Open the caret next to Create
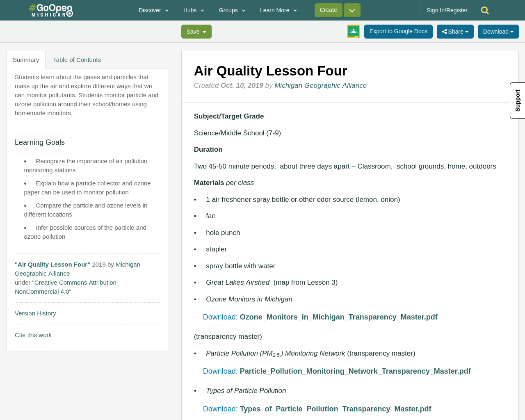 tap(352, 9)
